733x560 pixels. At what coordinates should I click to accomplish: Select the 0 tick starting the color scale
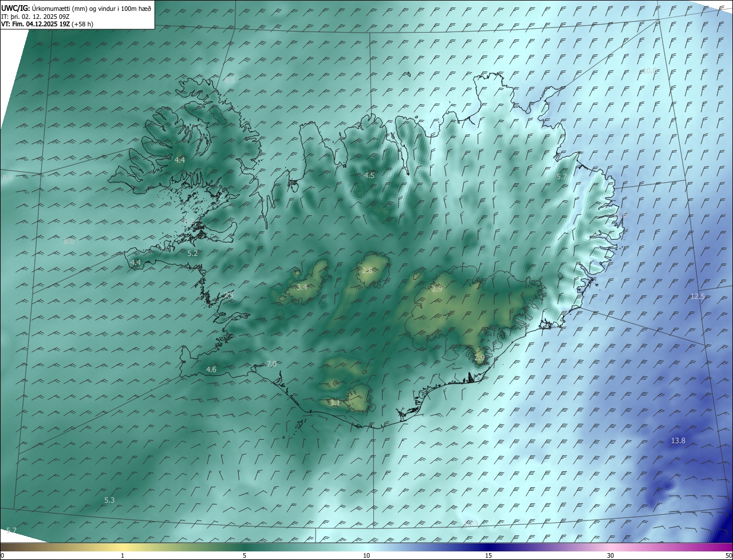[x=2, y=555]
